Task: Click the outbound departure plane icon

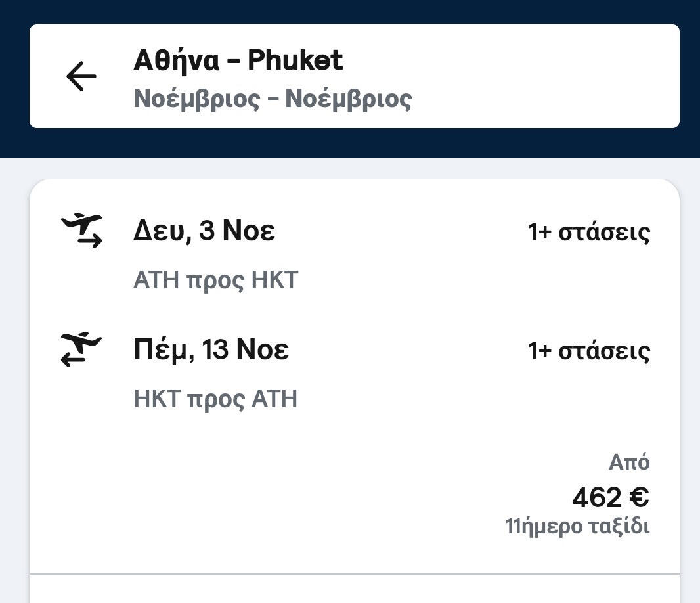Action: click(82, 231)
